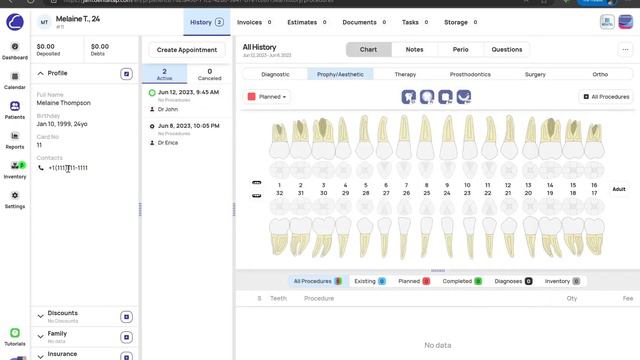Select the Surgery procedure category

tap(535, 74)
